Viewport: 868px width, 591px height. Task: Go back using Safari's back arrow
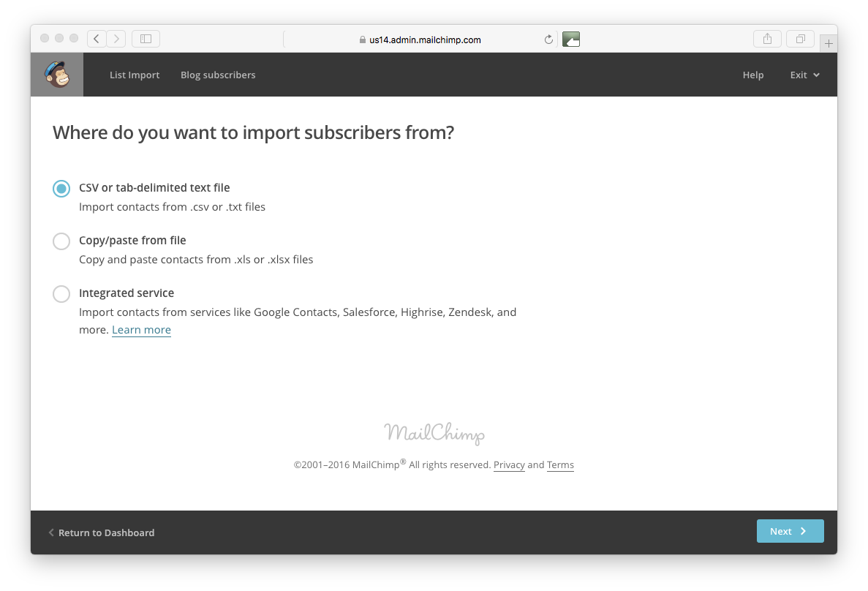97,39
